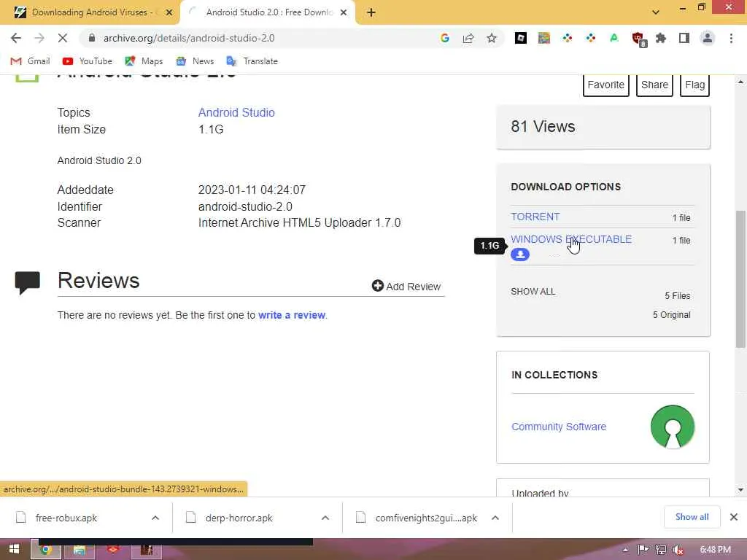Open Gmail bookmark
The image size is (747, 560).
(30, 61)
